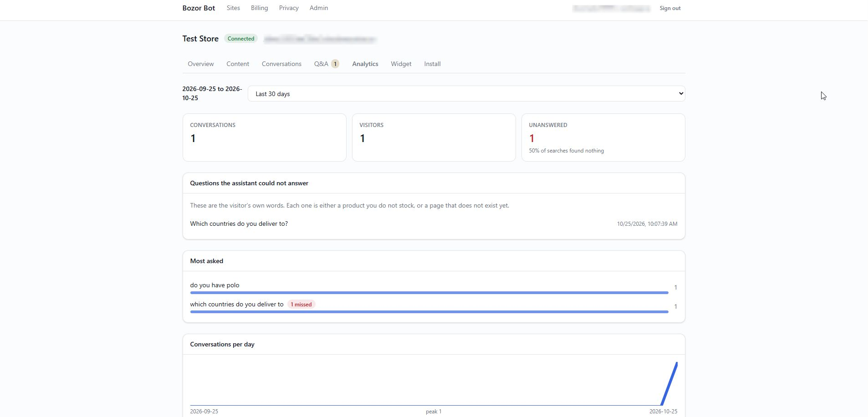Switch to the Overview tab
Image resolution: width=868 pixels, height=417 pixels.
201,64
